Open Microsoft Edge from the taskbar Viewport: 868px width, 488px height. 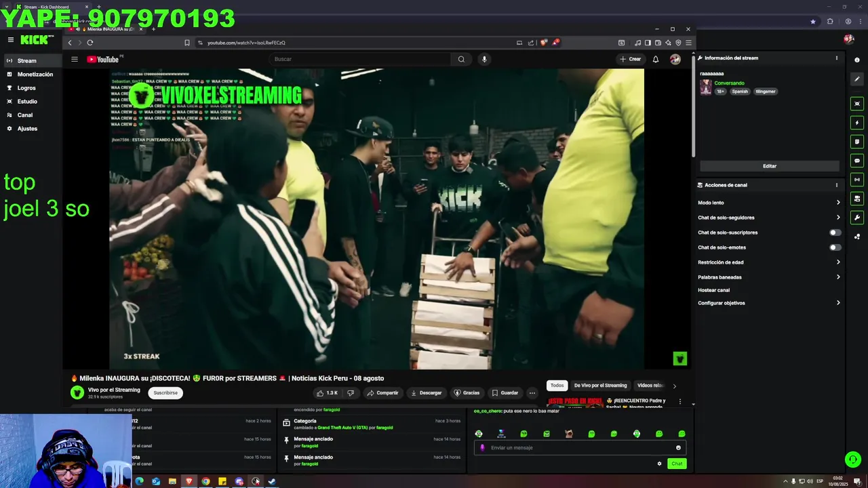139,481
